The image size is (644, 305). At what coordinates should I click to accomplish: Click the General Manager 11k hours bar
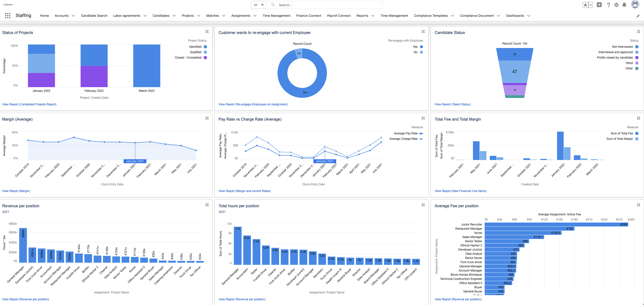[x=238, y=246]
